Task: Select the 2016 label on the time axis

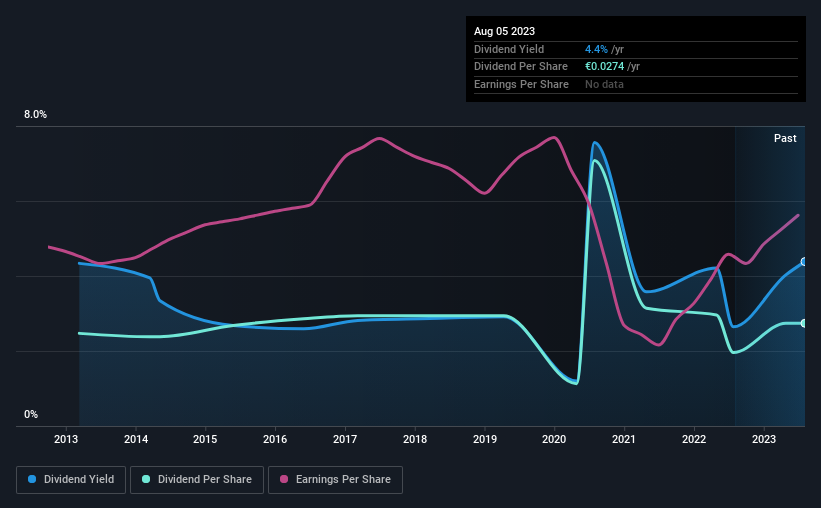Action: (275, 439)
